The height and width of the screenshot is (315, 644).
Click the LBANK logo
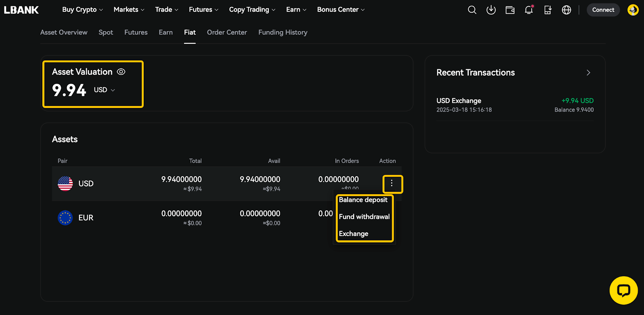21,10
